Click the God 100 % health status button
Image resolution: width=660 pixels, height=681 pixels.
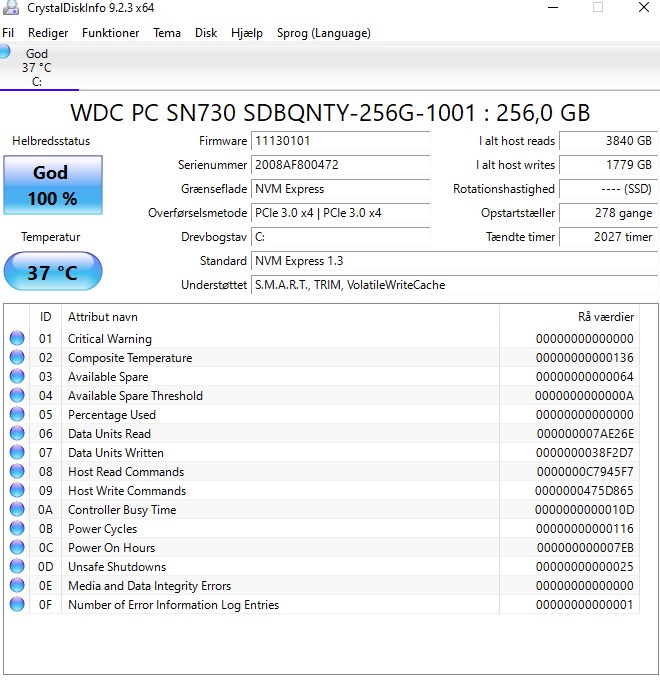coord(53,185)
